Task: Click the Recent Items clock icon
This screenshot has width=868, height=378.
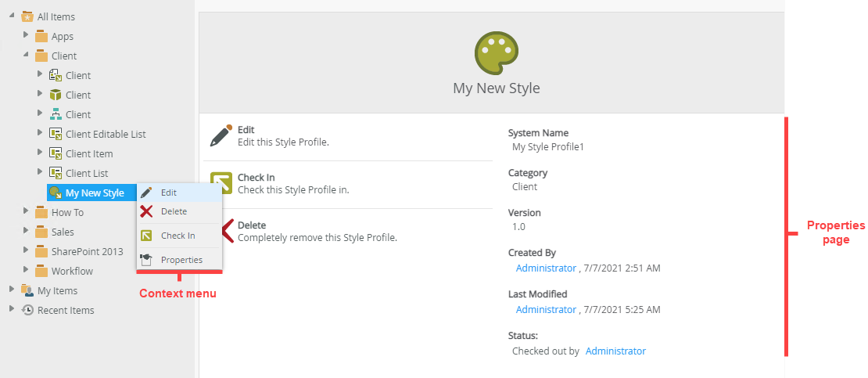Action: coord(27,310)
